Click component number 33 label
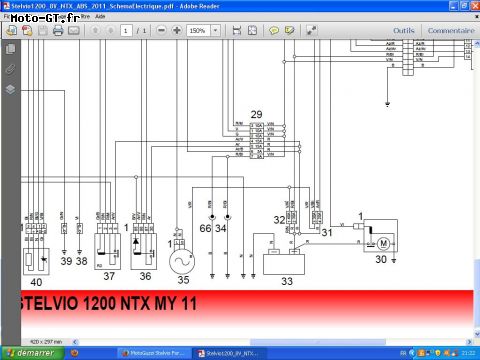 287,281
